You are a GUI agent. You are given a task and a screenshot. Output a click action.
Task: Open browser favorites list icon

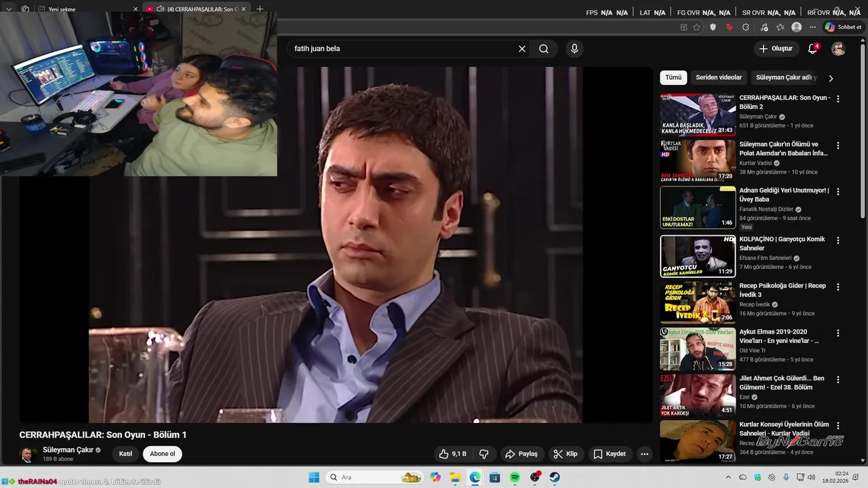pos(781,27)
